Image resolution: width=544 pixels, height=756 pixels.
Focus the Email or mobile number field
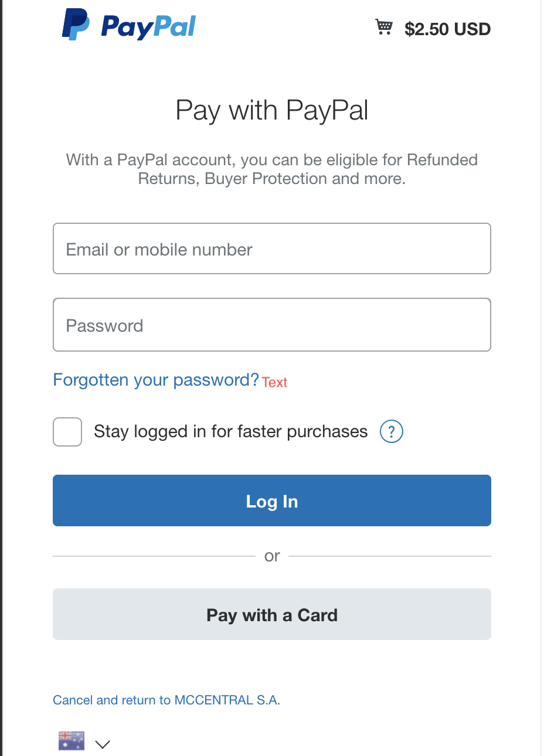coord(272,248)
